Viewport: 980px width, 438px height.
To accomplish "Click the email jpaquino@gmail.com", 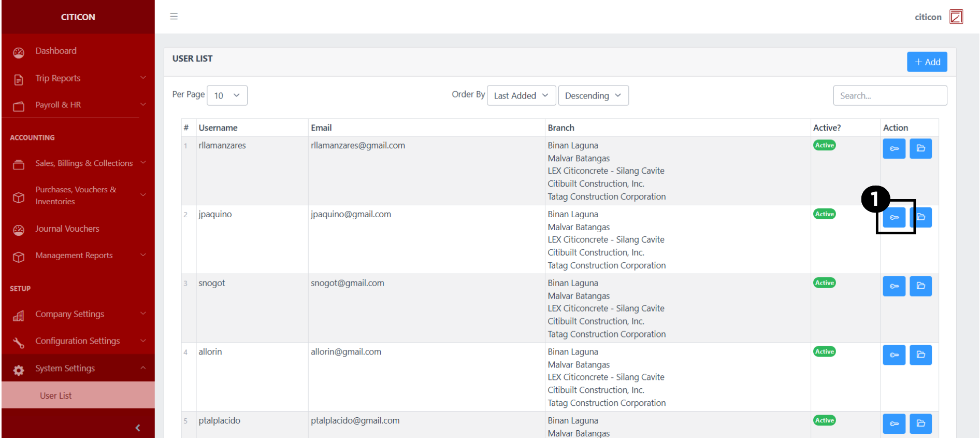I will pyautogui.click(x=351, y=215).
